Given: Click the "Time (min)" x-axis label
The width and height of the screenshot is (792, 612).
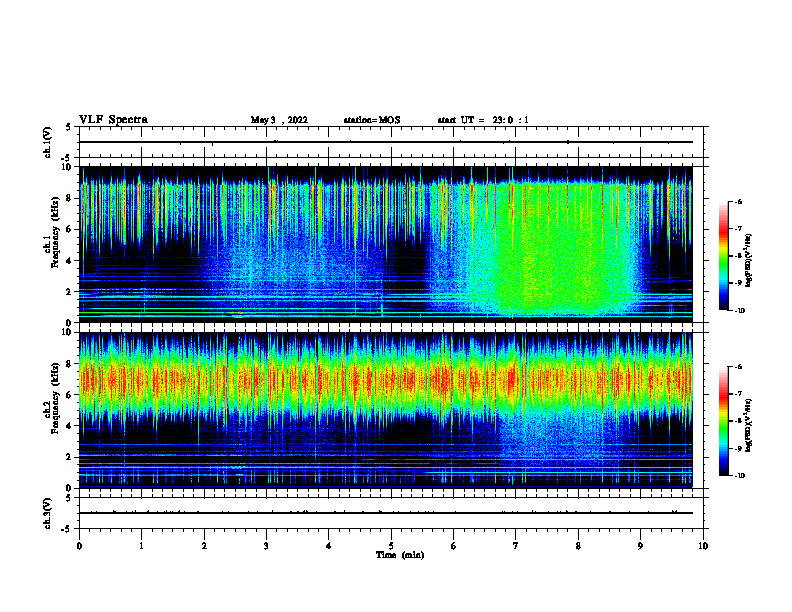Looking at the screenshot, I should pyautogui.click(x=400, y=555).
